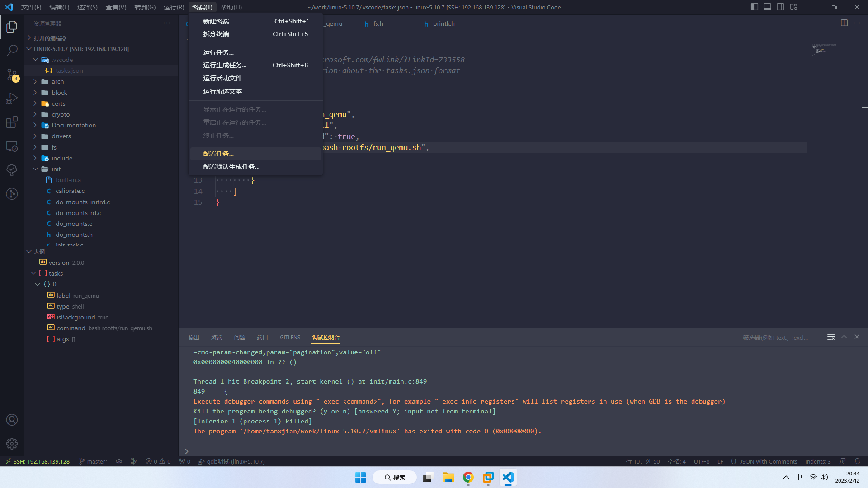Viewport: 868px width, 488px height.
Task: Choose Configure Tasks menu entry
Action: (255, 154)
